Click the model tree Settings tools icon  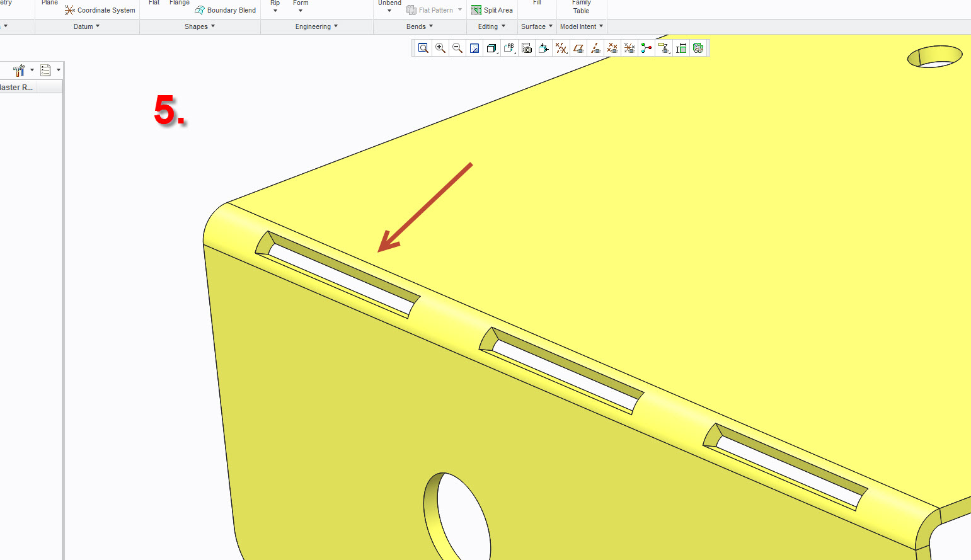[19, 70]
